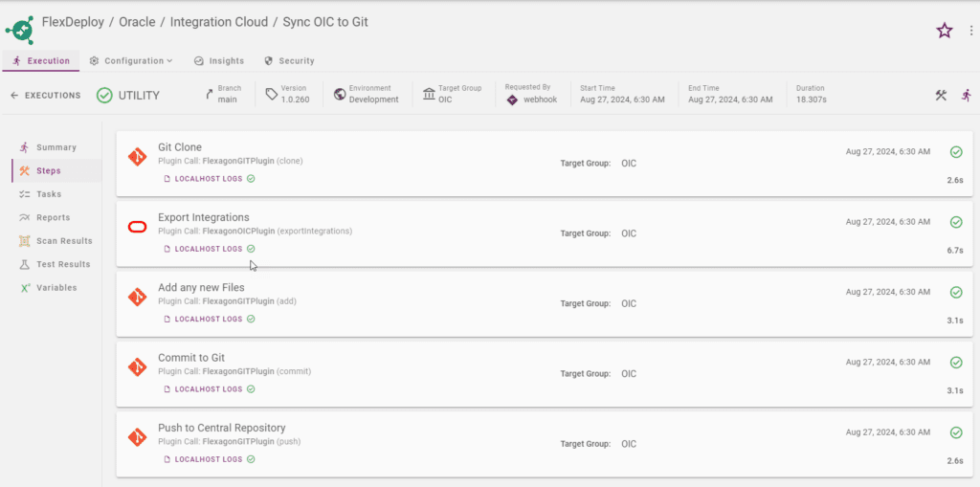The image size is (980, 487).
Task: Click success checkmark on Push to Central Repository
Action: [x=956, y=432]
